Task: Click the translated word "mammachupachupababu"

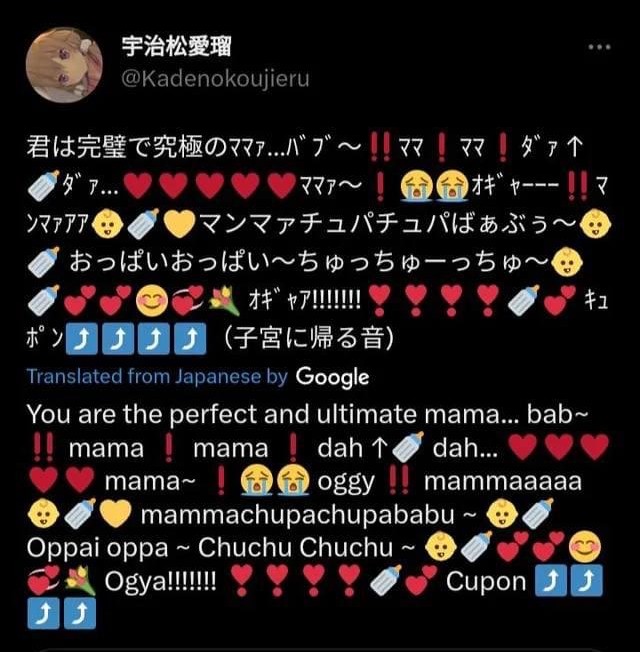Action: (297, 515)
